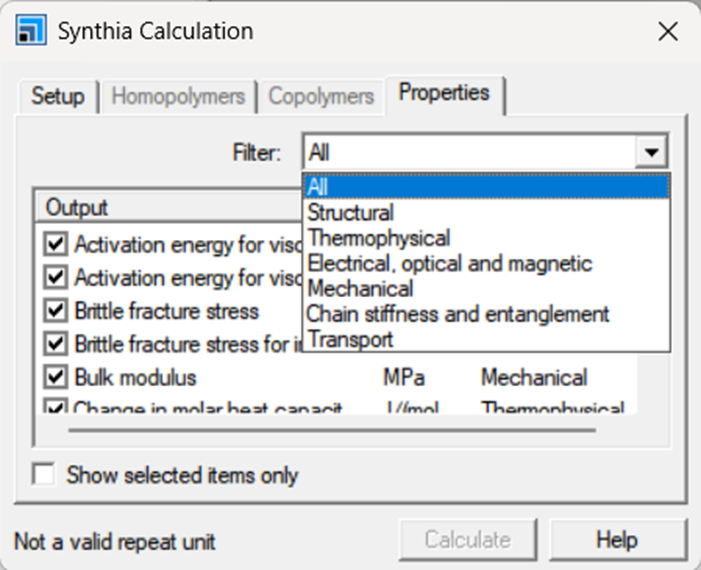Close the Synthia Calculation dialog
This screenshot has height=570, width=701.
click(667, 31)
